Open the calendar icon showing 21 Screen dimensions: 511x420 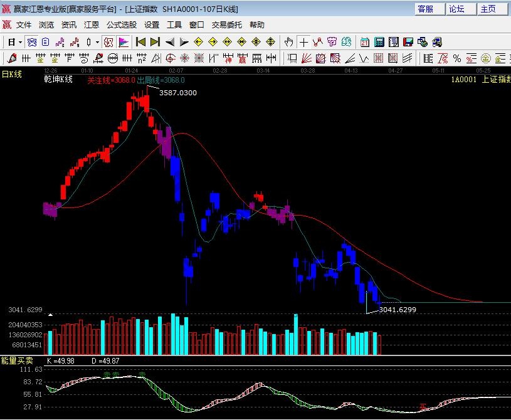click(x=364, y=42)
